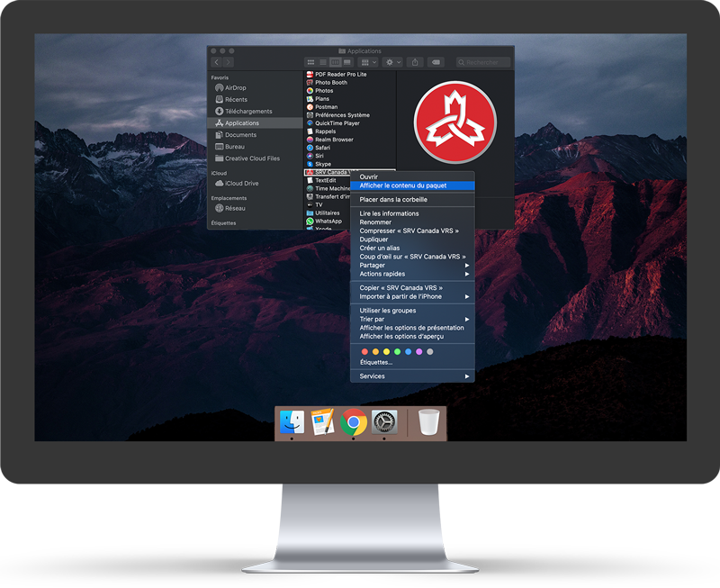Select the Safari app icon
The image size is (720, 588).
(310, 148)
